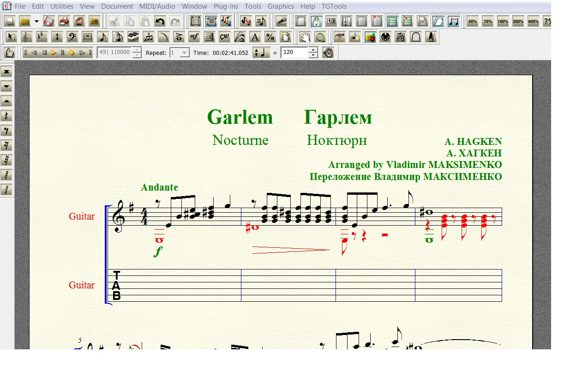This screenshot has width=588, height=377.
Task: Select the Speedy Entry tool
Action: coord(118,37)
